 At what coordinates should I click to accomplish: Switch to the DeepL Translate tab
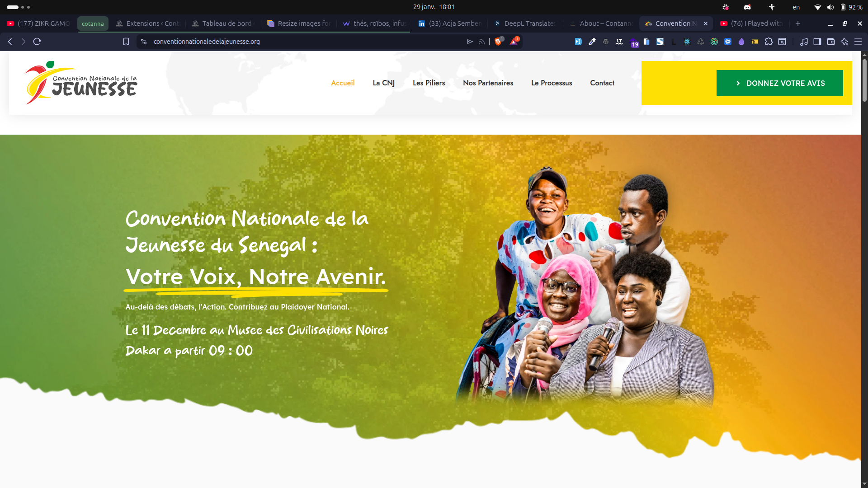coord(525,23)
